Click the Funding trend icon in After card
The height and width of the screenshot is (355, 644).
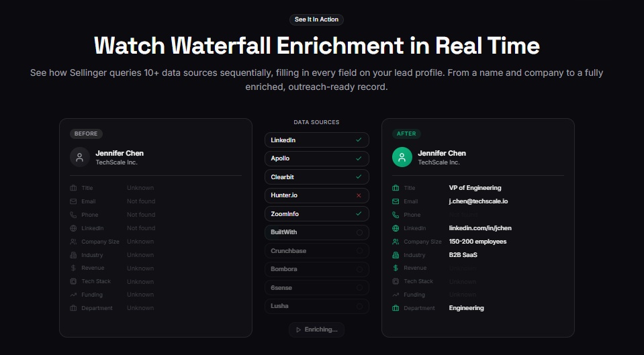[x=396, y=295]
